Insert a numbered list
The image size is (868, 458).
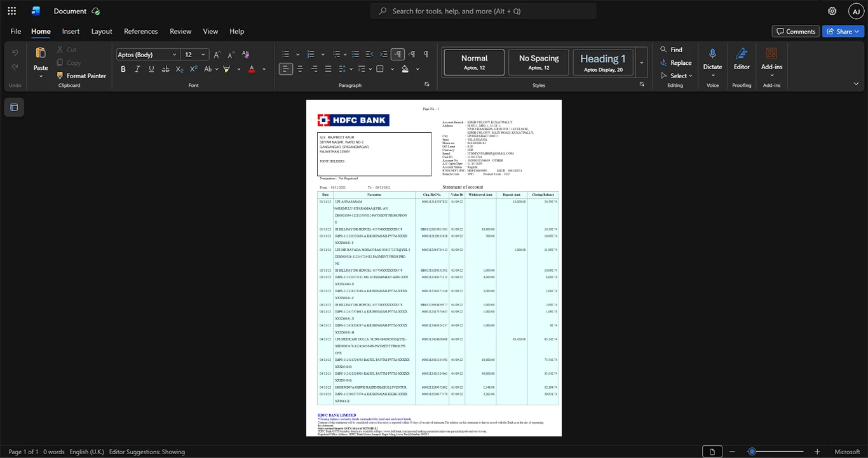pos(311,55)
